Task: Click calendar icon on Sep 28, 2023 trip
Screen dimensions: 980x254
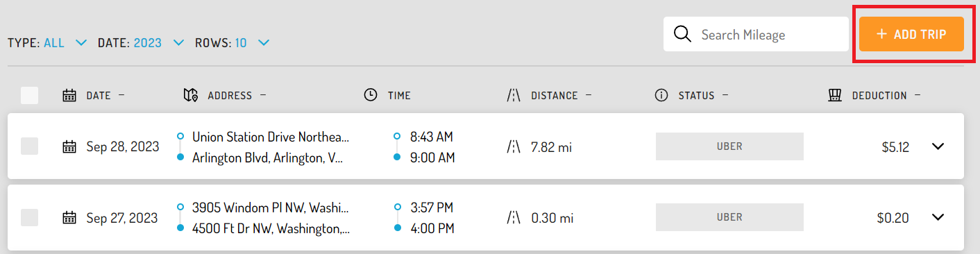Action: click(69, 146)
